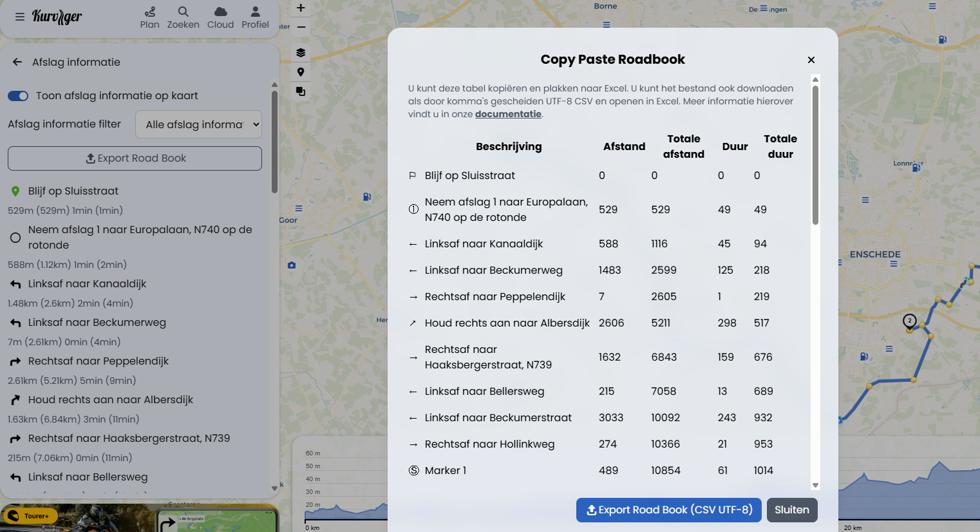
Task: Click the roadbook dialog vertical scrollbar
Action: pyautogui.click(x=815, y=155)
